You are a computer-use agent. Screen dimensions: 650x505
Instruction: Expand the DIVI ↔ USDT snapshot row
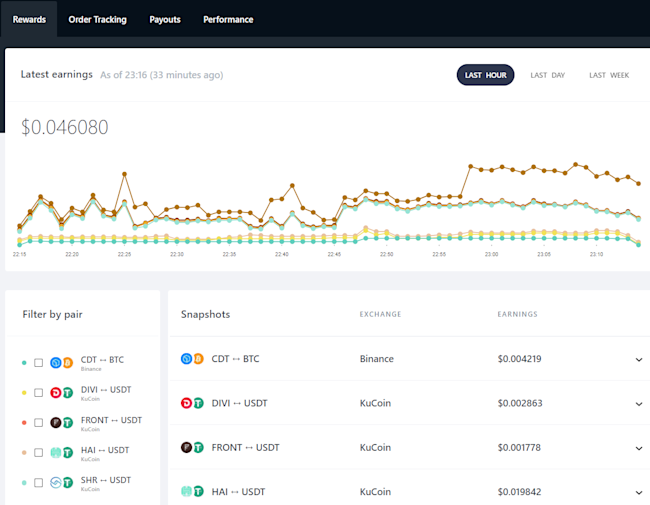click(639, 404)
